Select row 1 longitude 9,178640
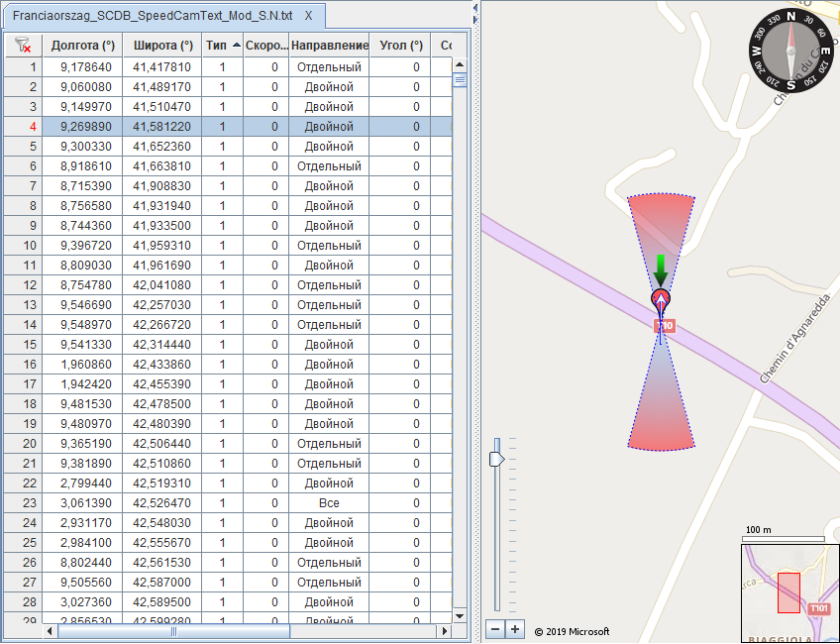The height and width of the screenshot is (644, 840). click(x=83, y=67)
